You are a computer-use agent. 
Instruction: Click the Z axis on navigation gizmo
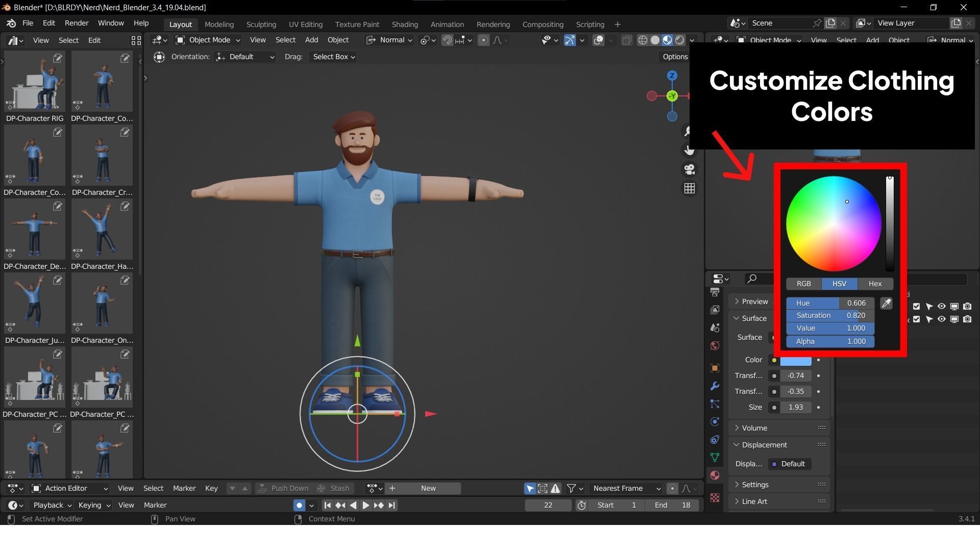(x=672, y=76)
